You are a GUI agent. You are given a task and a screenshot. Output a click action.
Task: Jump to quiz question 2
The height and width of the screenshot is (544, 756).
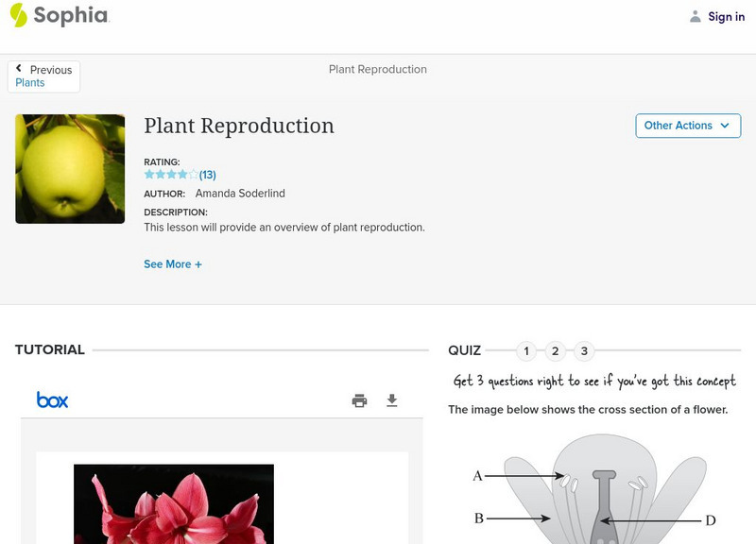[556, 351]
